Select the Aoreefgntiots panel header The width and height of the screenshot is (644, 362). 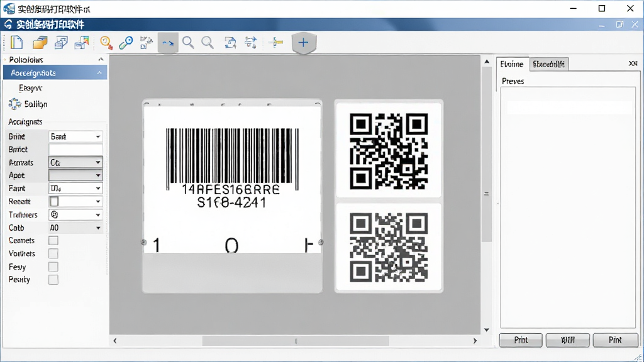coord(55,73)
